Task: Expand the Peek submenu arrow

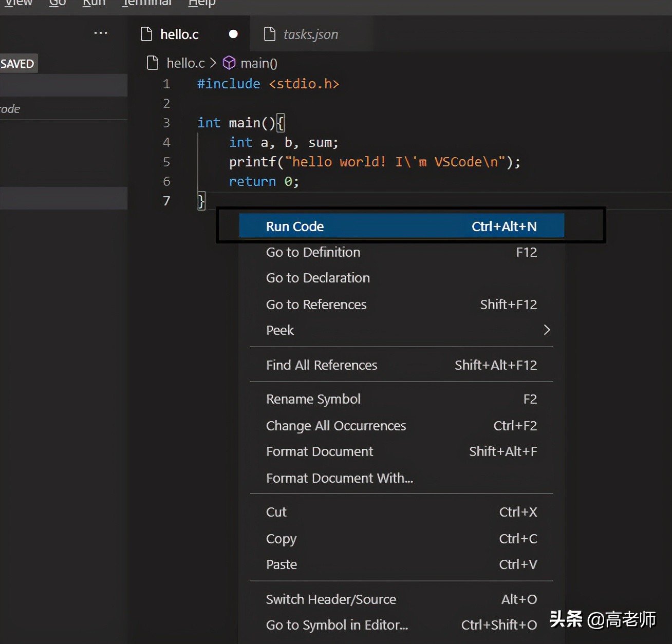Action: click(547, 330)
